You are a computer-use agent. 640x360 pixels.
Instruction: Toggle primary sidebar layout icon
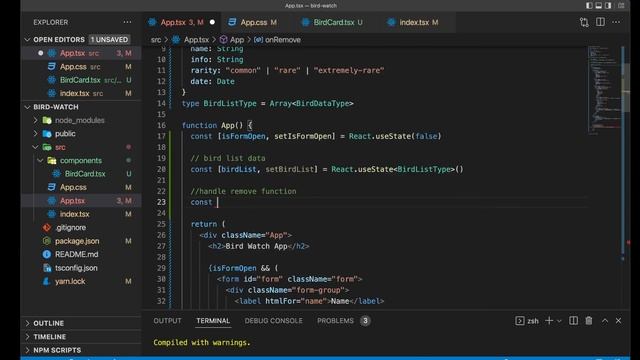pyautogui.click(x=589, y=6)
